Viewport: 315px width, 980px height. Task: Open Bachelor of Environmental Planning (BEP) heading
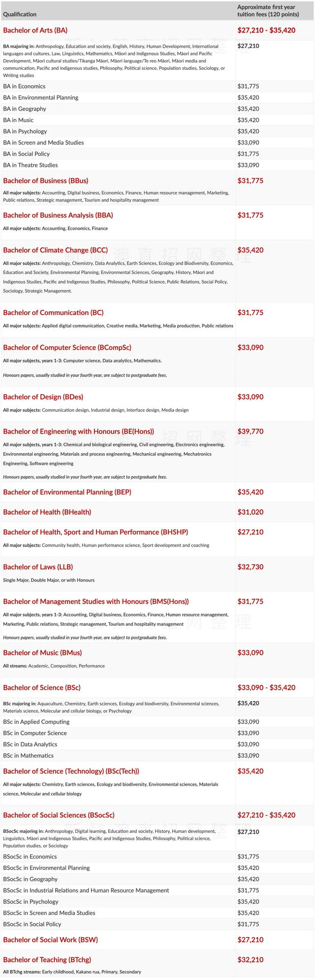[x=67, y=492]
